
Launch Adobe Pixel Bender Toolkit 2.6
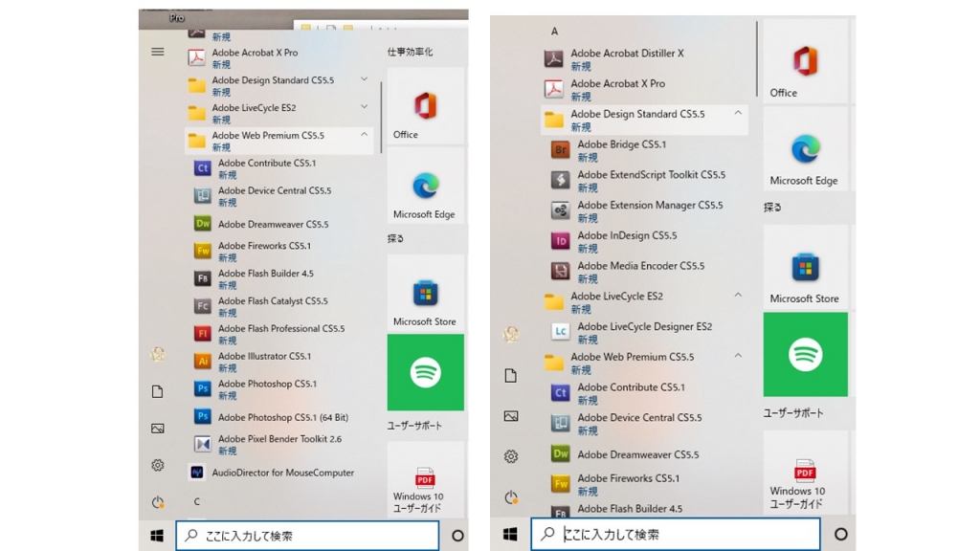tap(279, 444)
